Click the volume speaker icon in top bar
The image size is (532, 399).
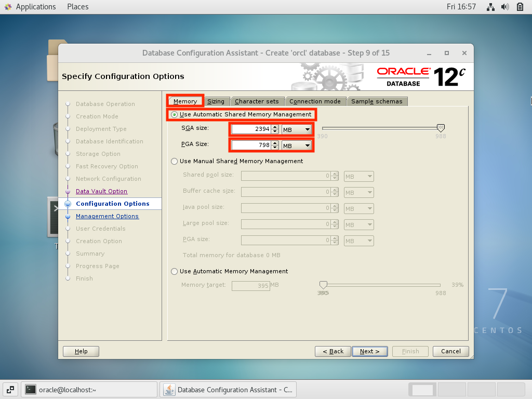(505, 7)
